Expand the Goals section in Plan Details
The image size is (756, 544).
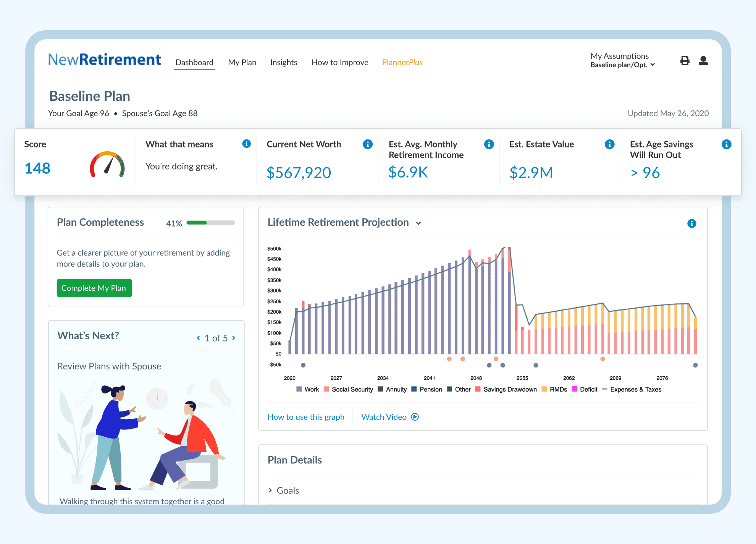pos(284,491)
